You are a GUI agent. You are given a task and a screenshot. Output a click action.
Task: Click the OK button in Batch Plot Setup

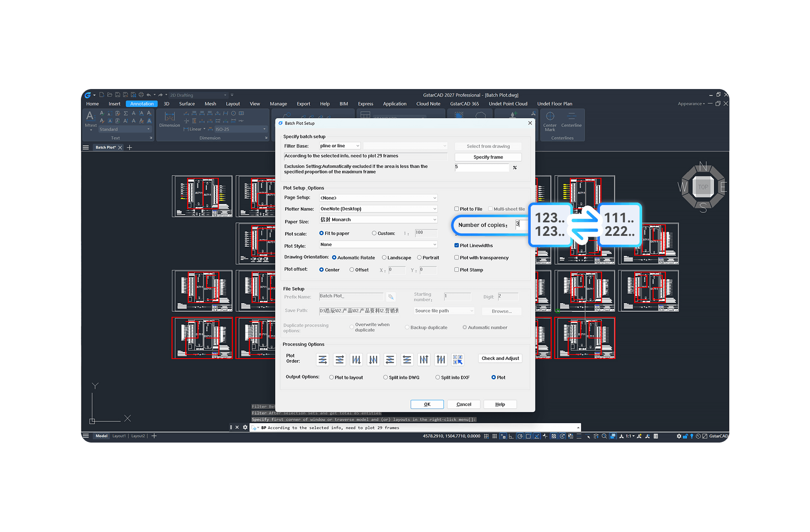point(427,404)
